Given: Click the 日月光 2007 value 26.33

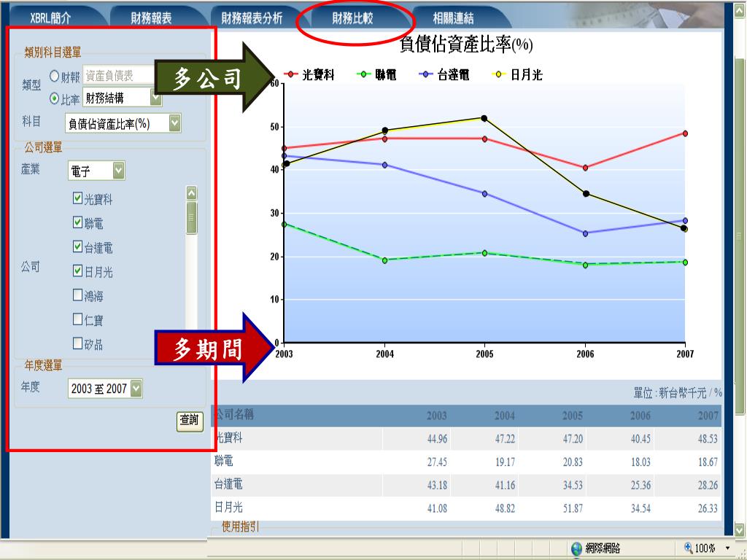Looking at the screenshot, I should coord(708,508).
